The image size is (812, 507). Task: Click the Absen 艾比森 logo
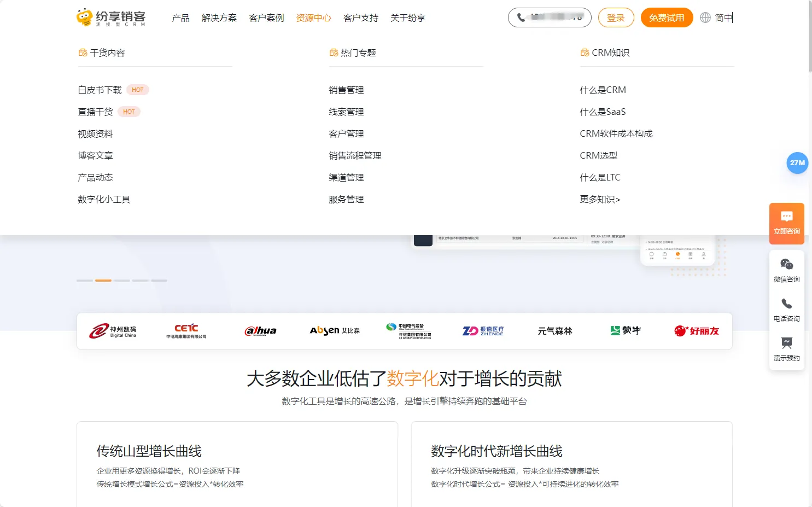tap(335, 331)
